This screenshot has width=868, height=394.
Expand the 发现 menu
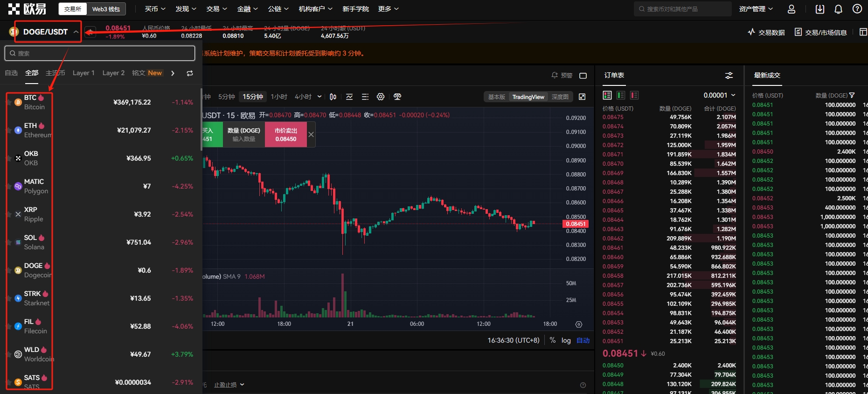[x=186, y=9]
